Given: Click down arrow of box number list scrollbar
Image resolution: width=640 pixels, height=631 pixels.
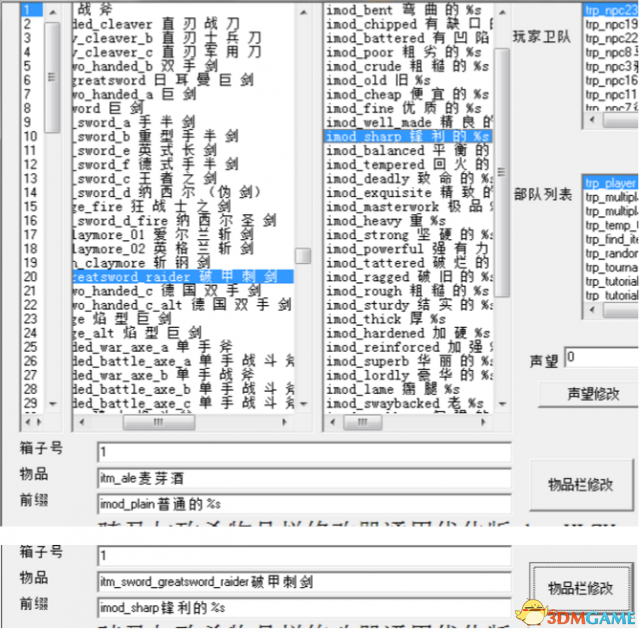Looking at the screenshot, I should 53,404.
